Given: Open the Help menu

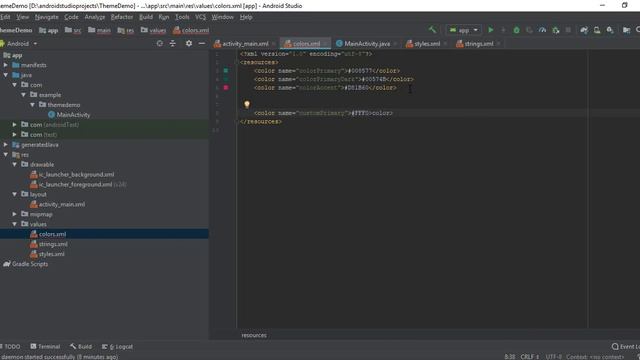Looking at the screenshot, I should coord(246,17).
